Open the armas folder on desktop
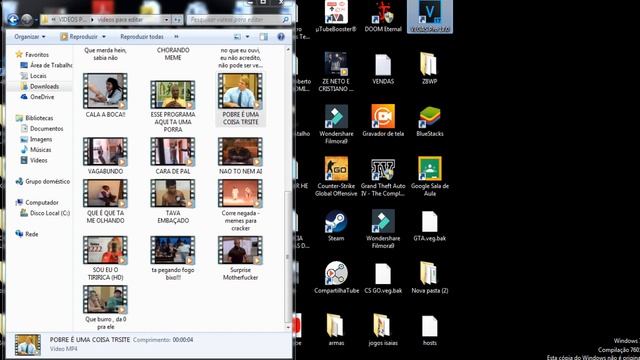The width and height of the screenshot is (640, 360). point(336,330)
